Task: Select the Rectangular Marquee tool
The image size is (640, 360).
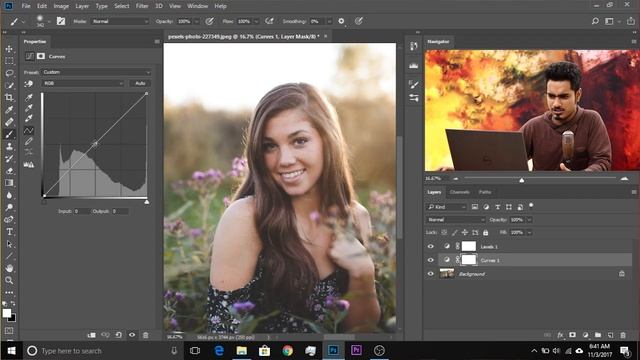Action: pos(9,61)
